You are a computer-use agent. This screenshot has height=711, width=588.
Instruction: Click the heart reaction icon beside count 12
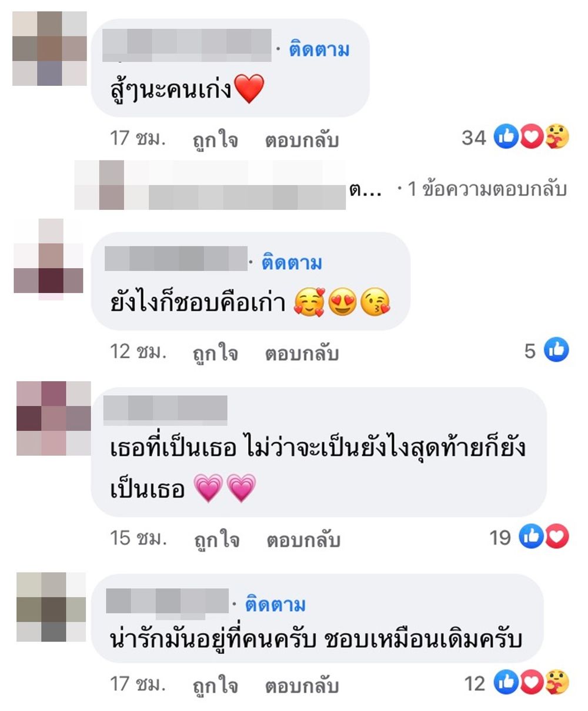click(530, 683)
